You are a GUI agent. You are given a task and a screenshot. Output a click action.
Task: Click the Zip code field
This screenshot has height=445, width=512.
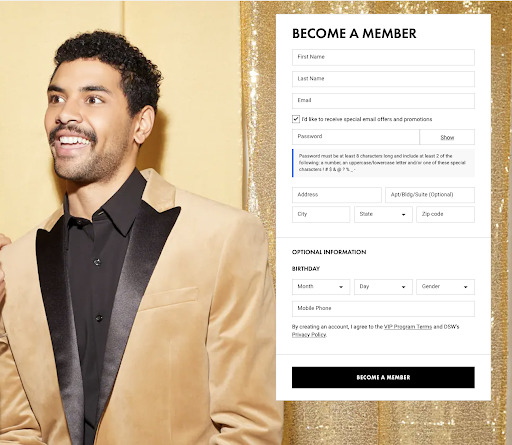[445, 214]
